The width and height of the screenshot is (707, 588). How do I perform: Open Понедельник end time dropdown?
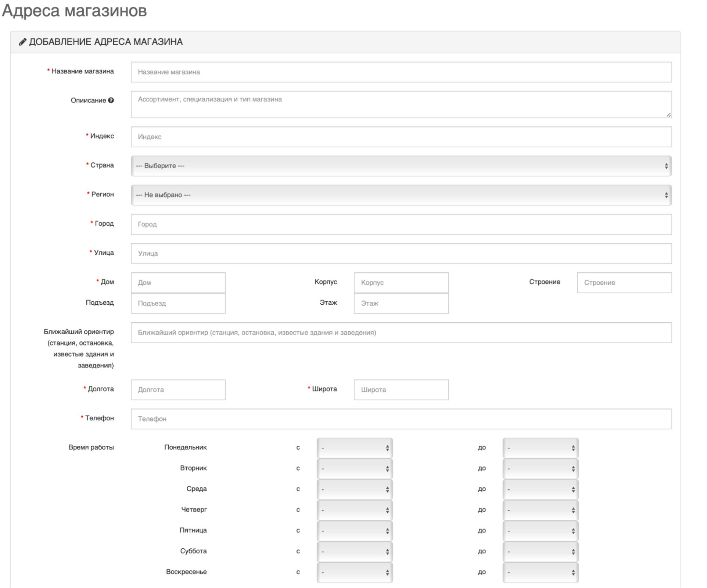[541, 448]
